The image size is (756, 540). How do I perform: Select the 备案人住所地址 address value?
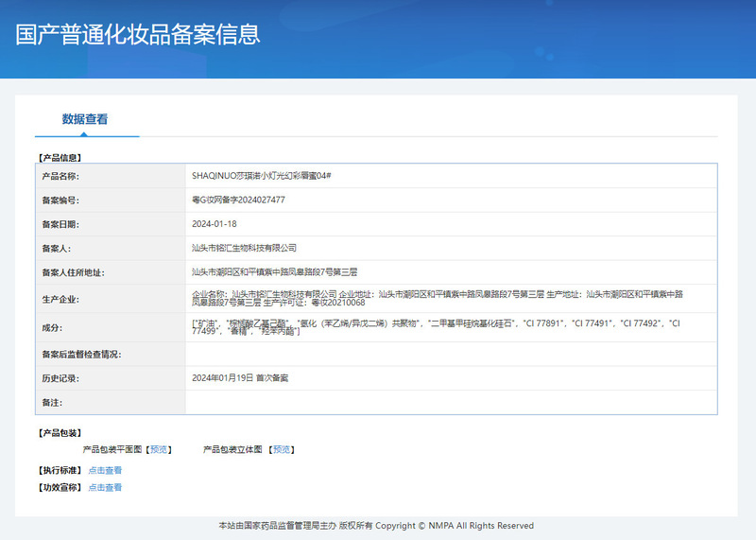[274, 272]
